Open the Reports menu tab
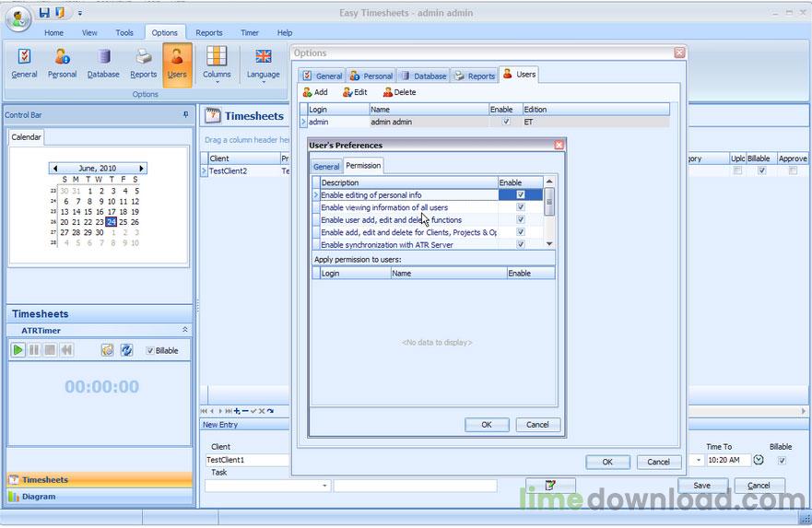 pyautogui.click(x=209, y=32)
